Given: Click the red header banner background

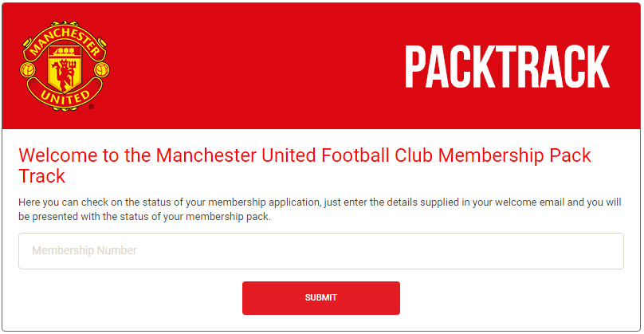Looking at the screenshot, I should click(x=254, y=65).
